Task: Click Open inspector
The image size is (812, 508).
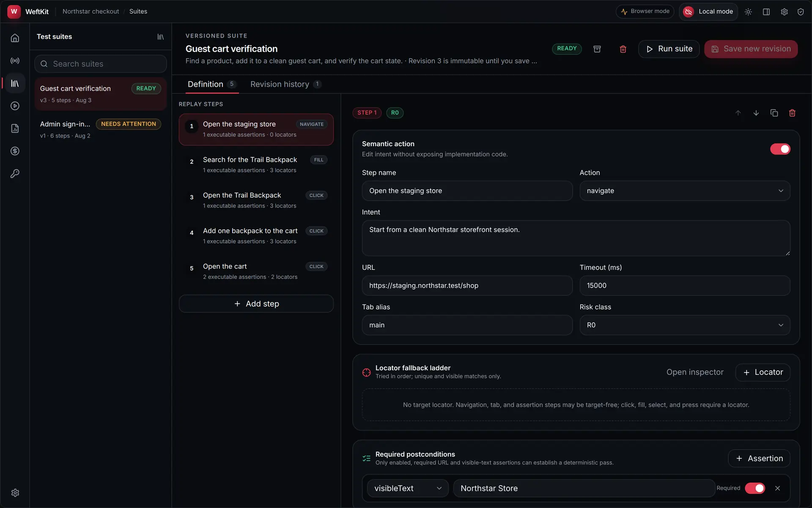Action: click(695, 373)
